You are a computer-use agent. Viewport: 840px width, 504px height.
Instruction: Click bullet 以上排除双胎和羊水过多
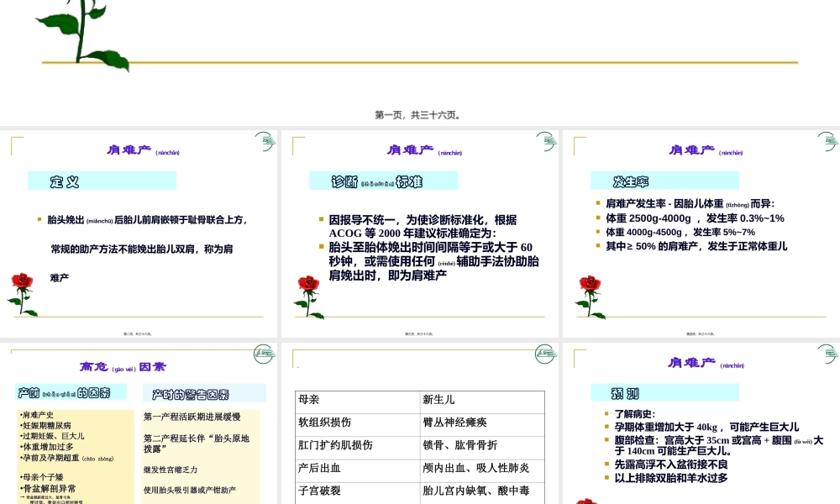pyautogui.click(x=670, y=478)
